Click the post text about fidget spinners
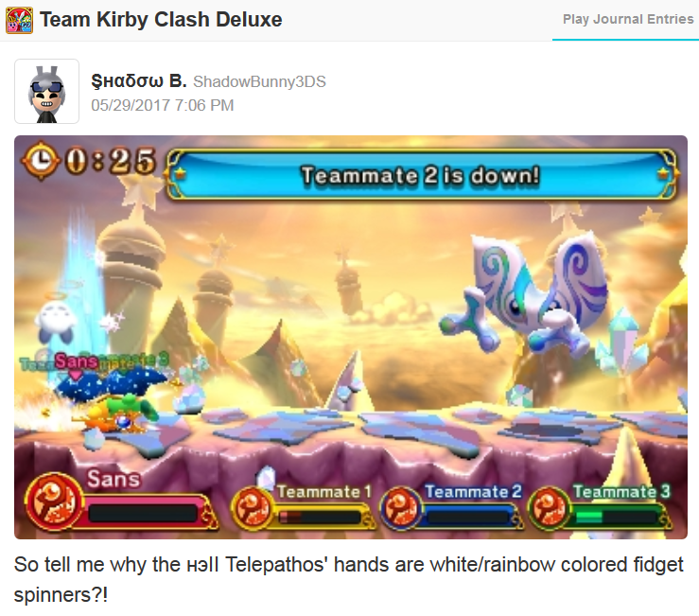This screenshot has height=616, width=699. coord(349,579)
